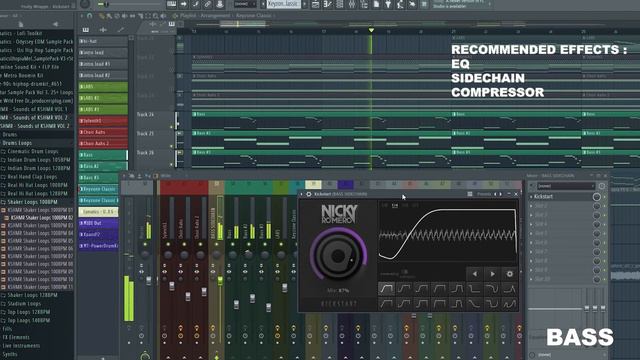640x360 pixels.
Task: Choose the last curve shape in Kickstart top row
Action: pos(509,289)
